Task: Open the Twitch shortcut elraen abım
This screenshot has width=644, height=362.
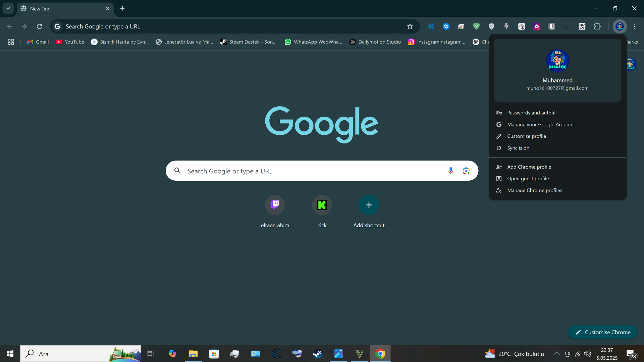Action: click(275, 205)
